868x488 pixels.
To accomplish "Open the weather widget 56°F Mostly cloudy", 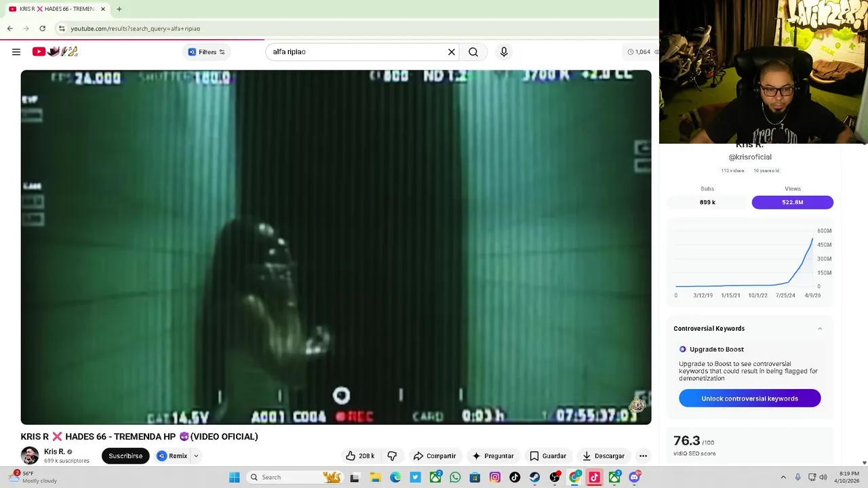I will (34, 477).
